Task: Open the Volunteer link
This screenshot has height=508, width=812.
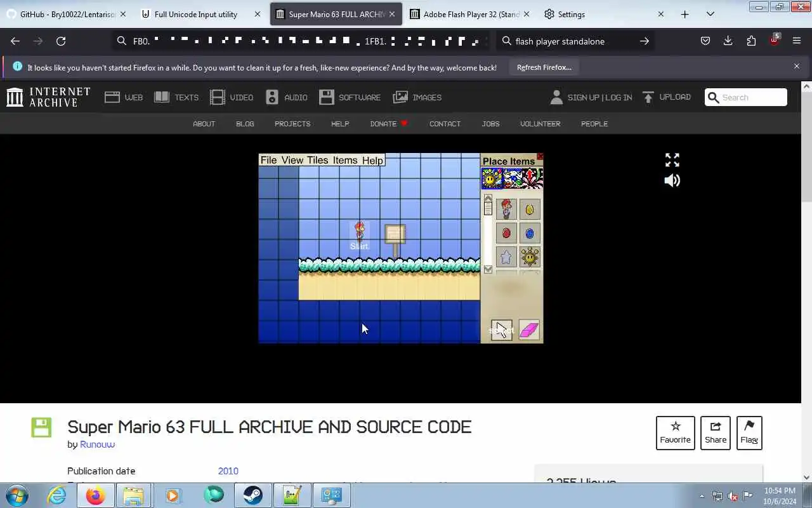Action: (x=540, y=124)
